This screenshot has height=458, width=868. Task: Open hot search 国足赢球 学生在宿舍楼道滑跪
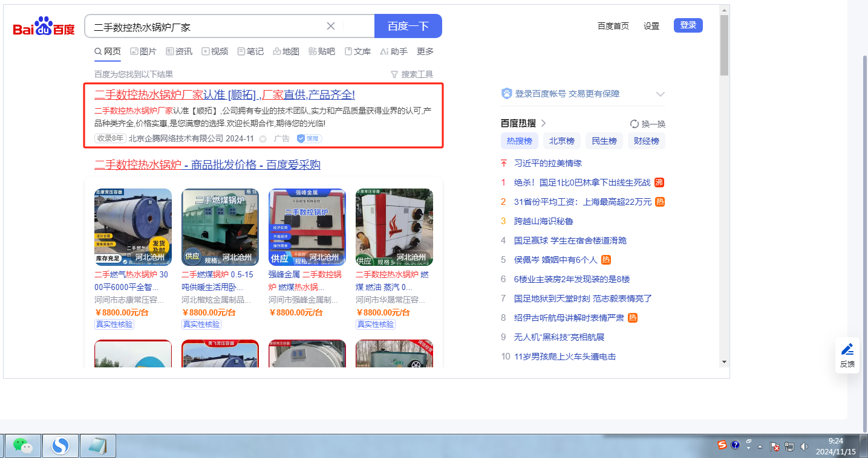tap(570, 240)
